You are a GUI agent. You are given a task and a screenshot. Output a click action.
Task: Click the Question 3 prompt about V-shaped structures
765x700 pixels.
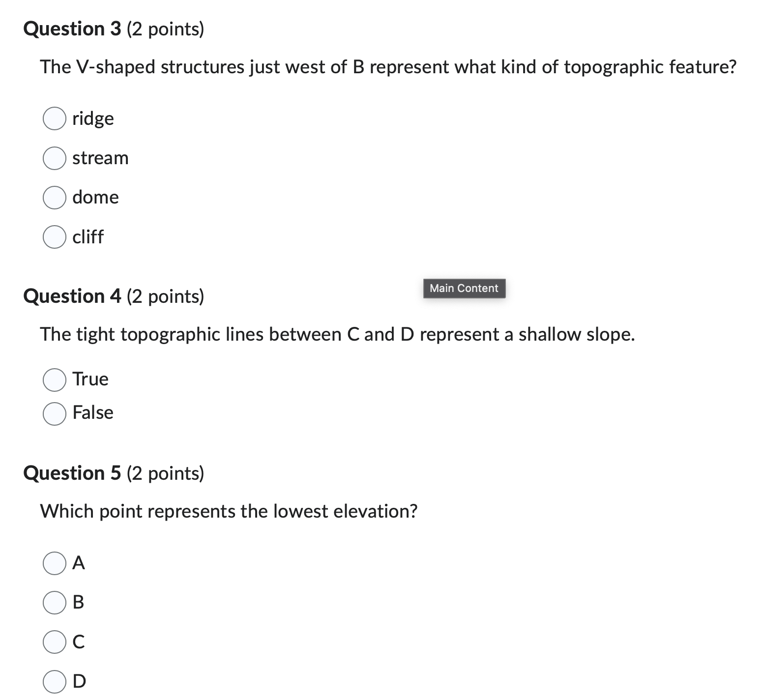[388, 67]
